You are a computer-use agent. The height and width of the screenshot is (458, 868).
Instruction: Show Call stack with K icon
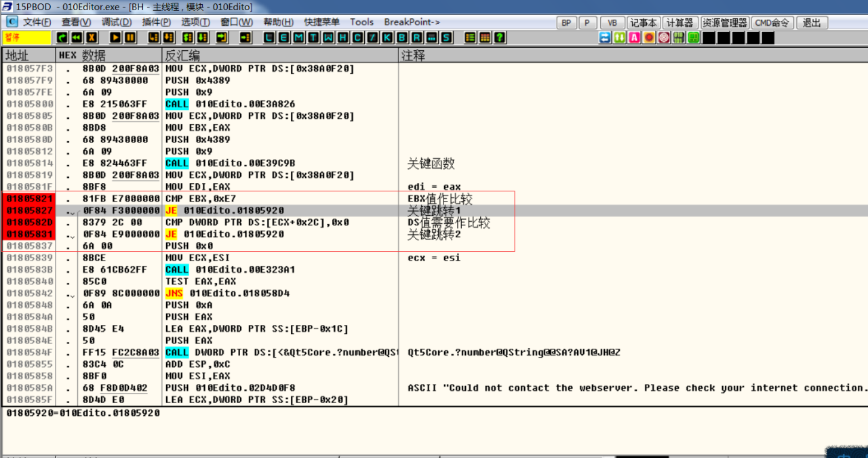point(387,38)
